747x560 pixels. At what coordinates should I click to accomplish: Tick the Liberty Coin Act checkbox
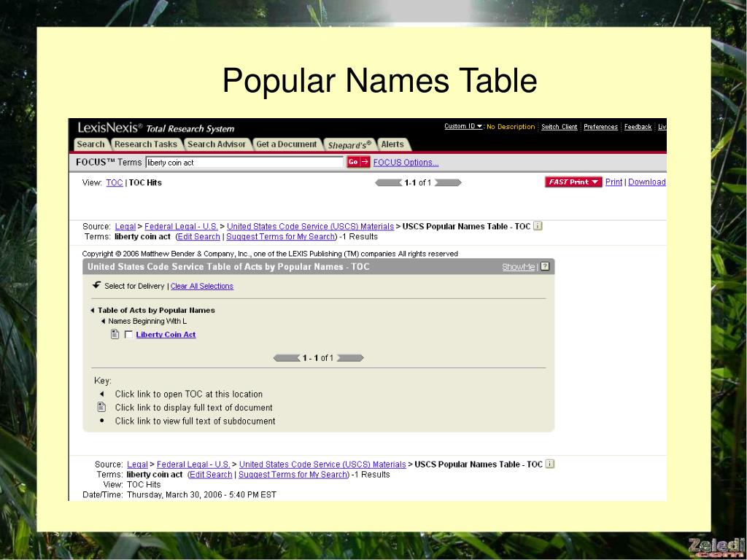coord(128,334)
